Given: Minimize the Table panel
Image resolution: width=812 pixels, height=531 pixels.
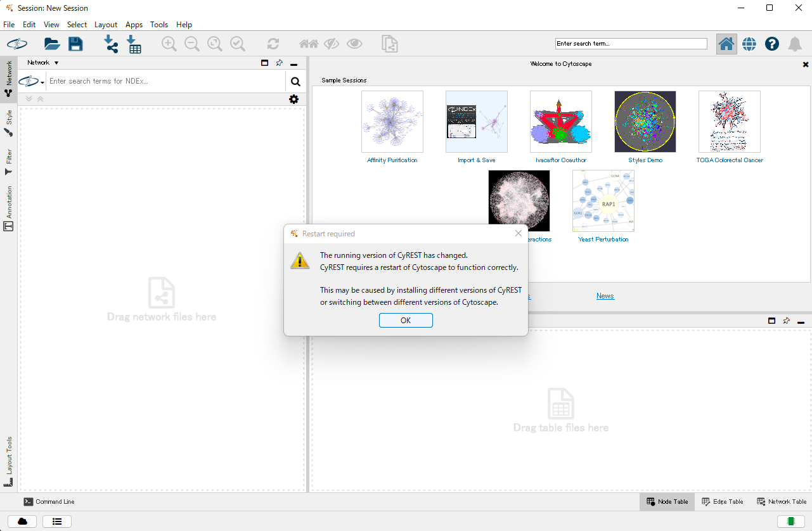Looking at the screenshot, I should (801, 322).
